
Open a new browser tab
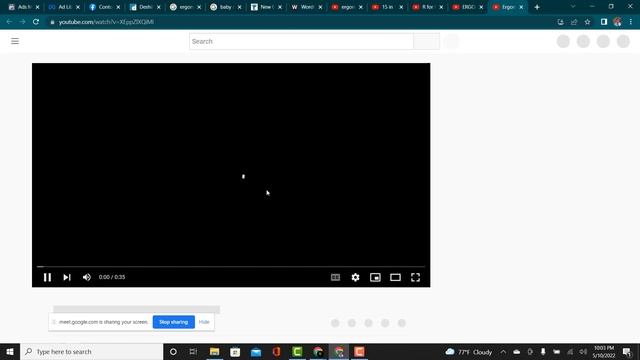tap(537, 7)
